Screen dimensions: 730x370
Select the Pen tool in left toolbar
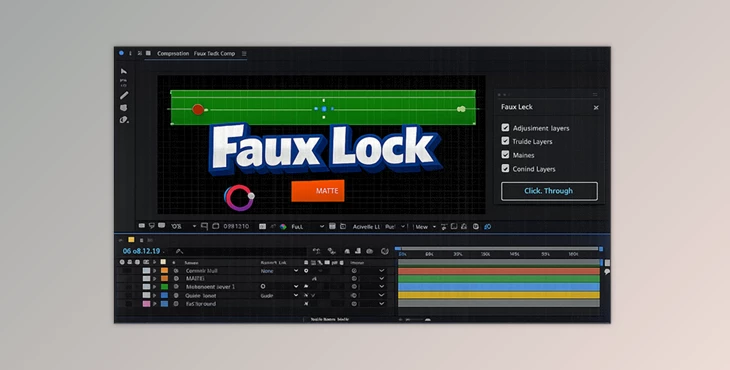pos(124,95)
